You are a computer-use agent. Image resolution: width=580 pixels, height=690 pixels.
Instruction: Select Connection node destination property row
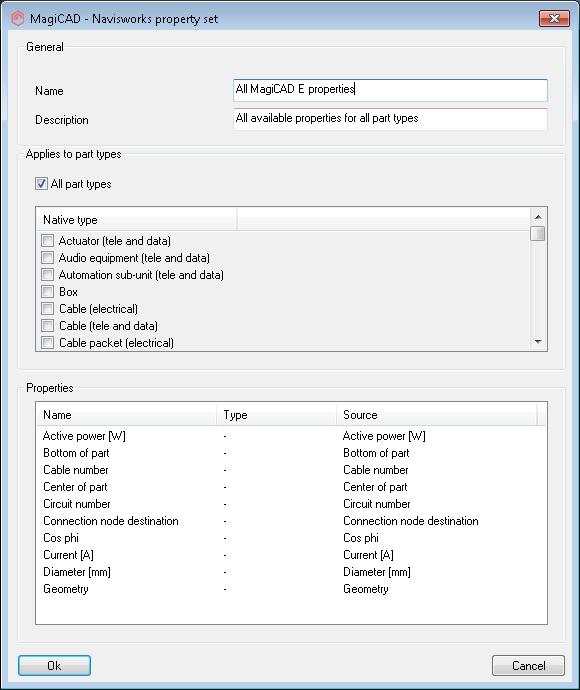tap(291, 521)
